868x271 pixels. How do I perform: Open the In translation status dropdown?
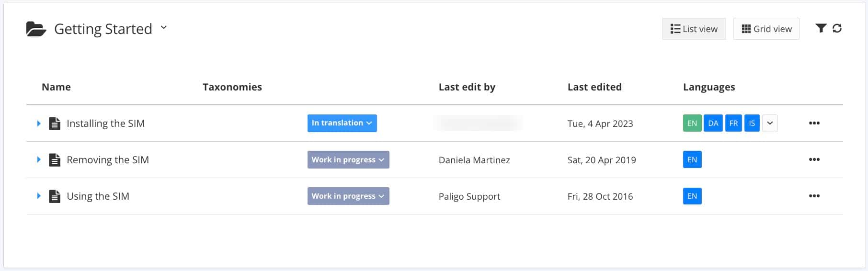coord(342,123)
